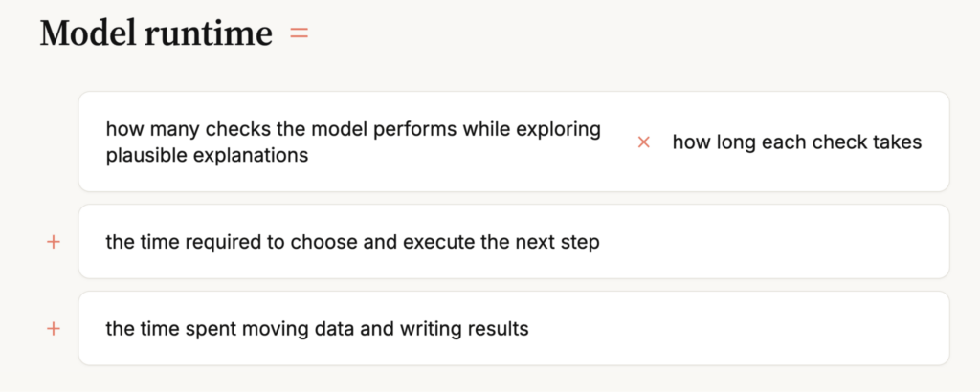Open 'the time spent moving data' card
Screen dimensions: 980x392
tap(514, 328)
